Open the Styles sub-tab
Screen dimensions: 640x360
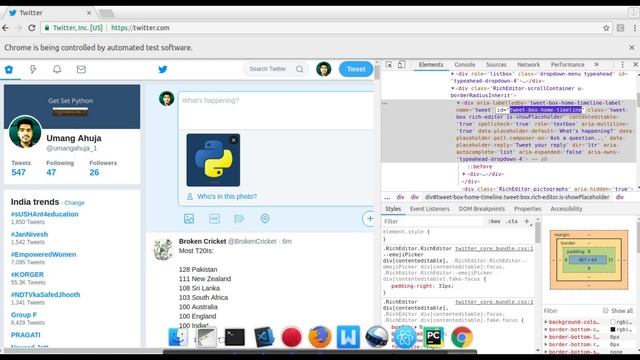(x=393, y=209)
